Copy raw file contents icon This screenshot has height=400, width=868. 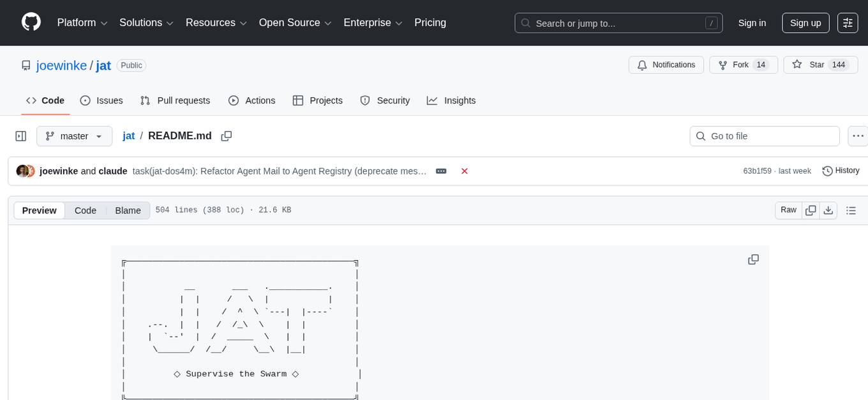pyautogui.click(x=811, y=210)
